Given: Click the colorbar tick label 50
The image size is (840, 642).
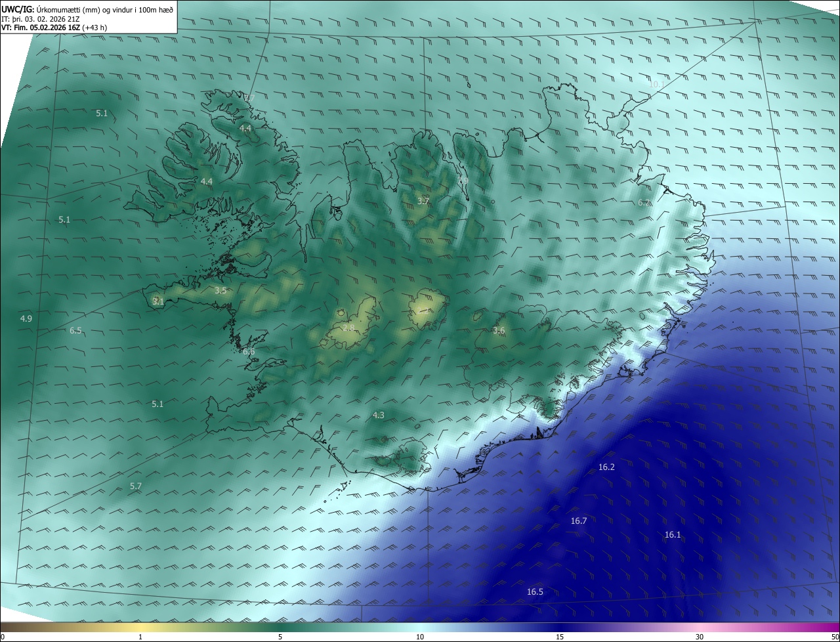Looking at the screenshot, I should pyautogui.click(x=835, y=637).
